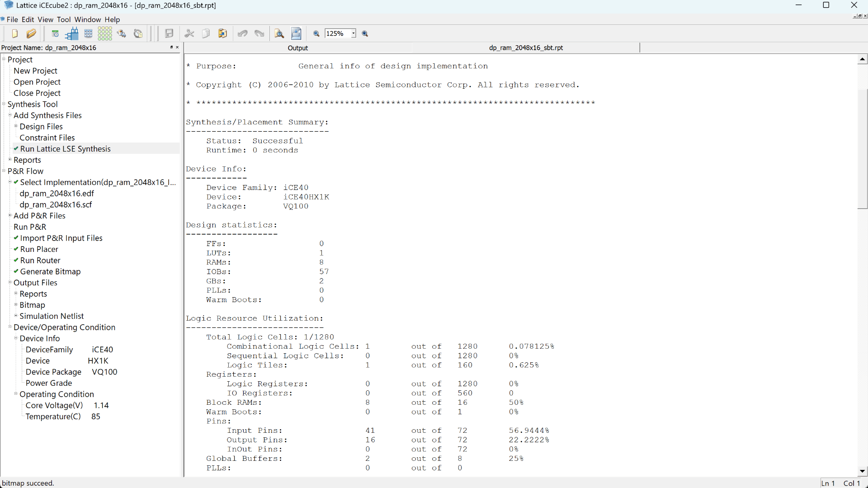Click the report's vertical scrollbar down arrow
This screenshot has height=488, width=868.
pos(862,471)
